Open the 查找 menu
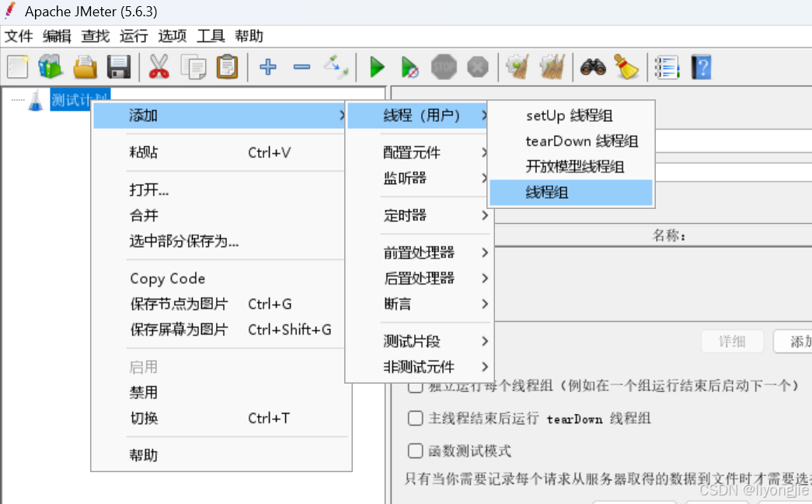The width and height of the screenshot is (812, 504). click(x=96, y=36)
